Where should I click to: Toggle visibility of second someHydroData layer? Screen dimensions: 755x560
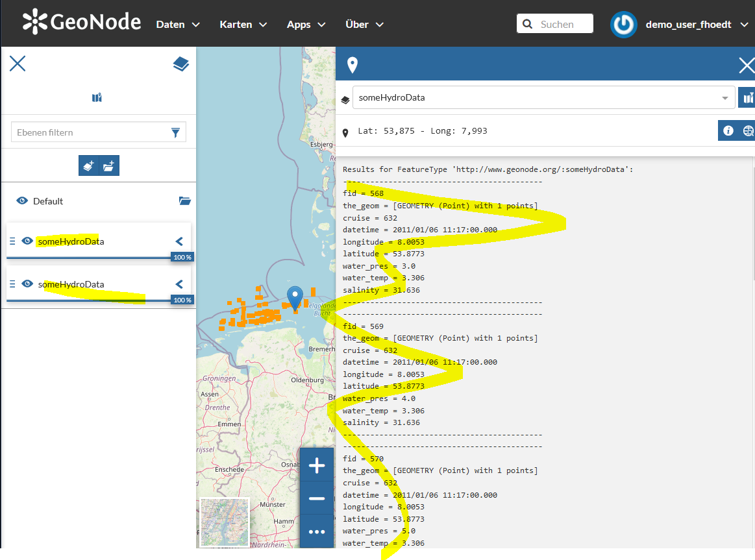coord(27,284)
